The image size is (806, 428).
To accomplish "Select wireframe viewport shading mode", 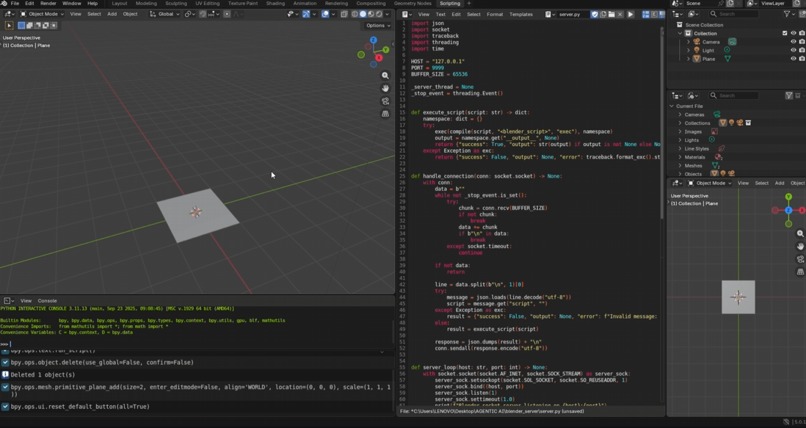I will pyautogui.click(x=355, y=14).
